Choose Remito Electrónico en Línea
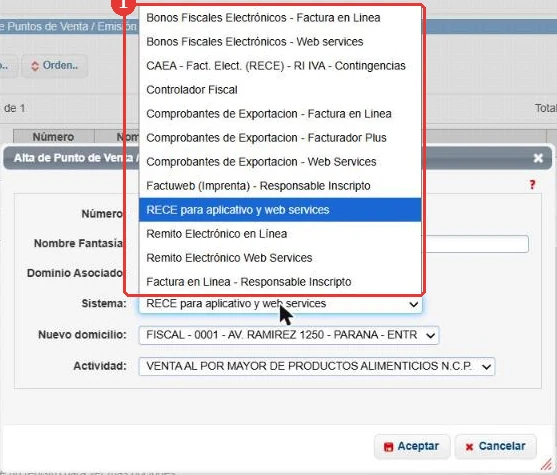This screenshot has width=557, height=475. point(280,234)
